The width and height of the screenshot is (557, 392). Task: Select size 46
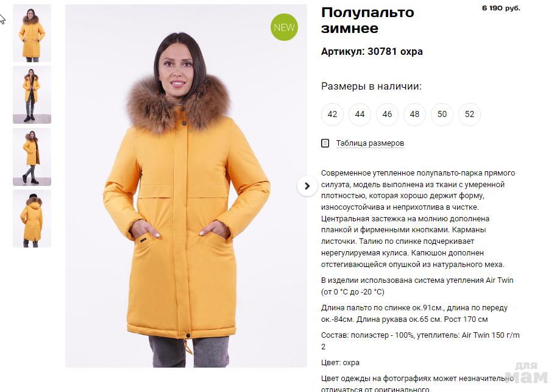coord(387,114)
